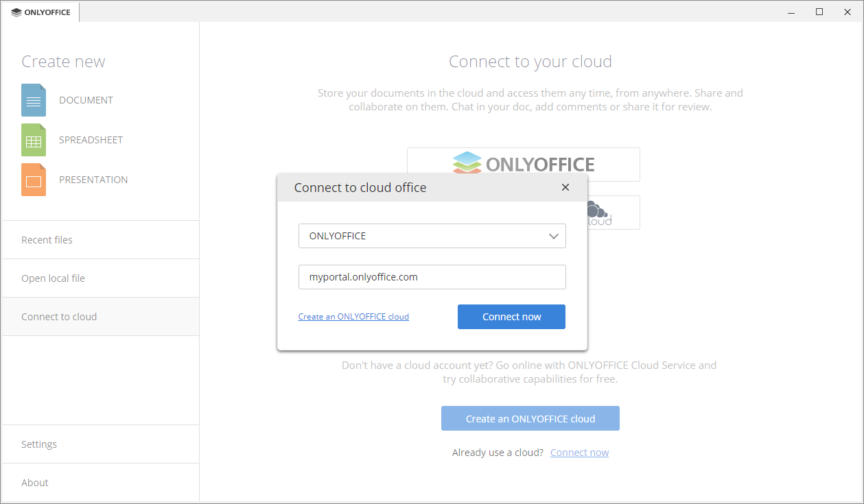Click the Create new heading text
864x504 pixels.
click(63, 62)
